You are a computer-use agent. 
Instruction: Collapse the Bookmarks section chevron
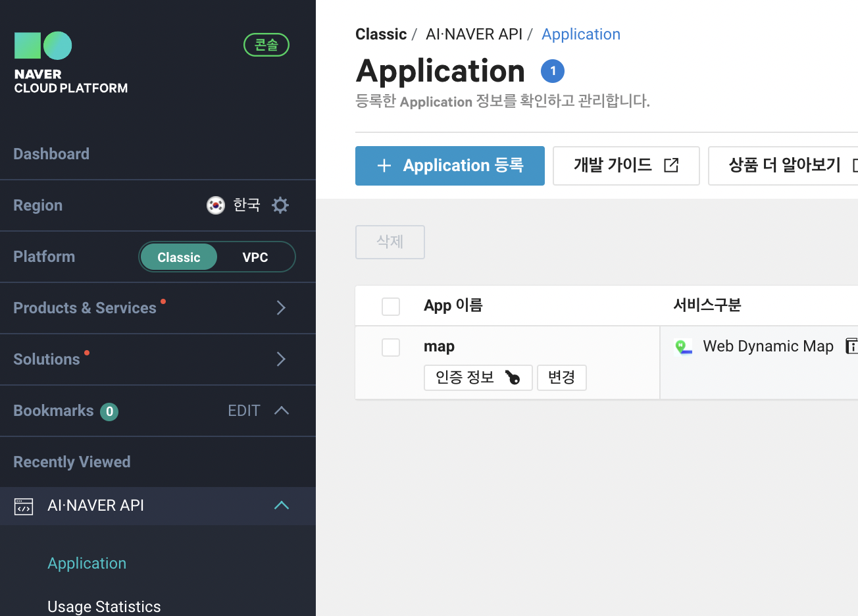click(x=282, y=411)
